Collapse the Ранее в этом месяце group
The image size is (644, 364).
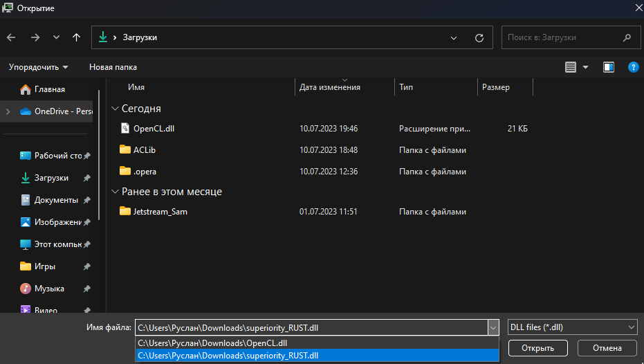click(115, 192)
